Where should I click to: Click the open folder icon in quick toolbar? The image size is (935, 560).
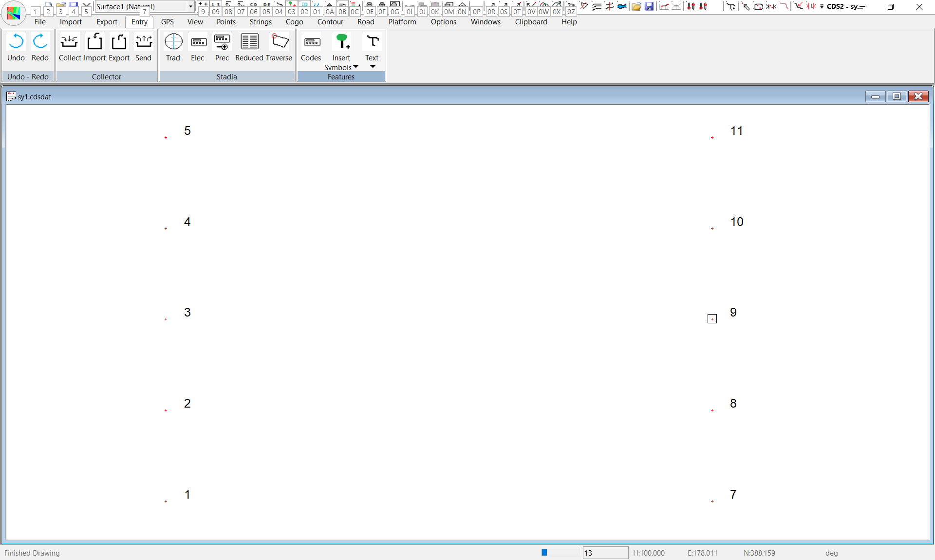pyautogui.click(x=636, y=6)
